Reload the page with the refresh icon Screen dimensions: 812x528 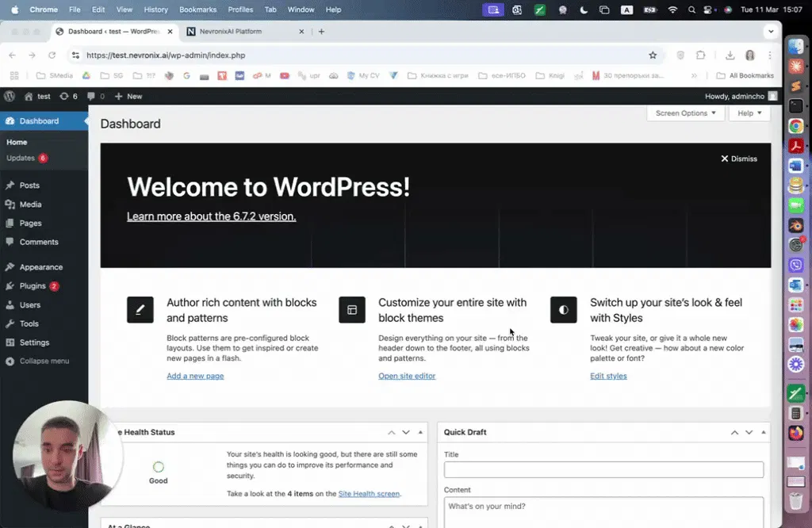52,55
